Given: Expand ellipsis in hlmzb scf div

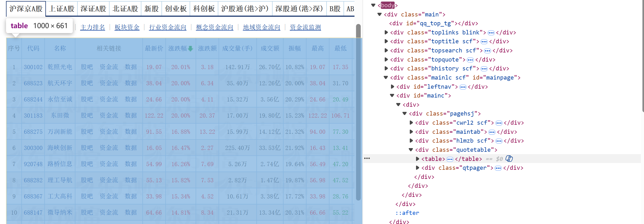Looking at the screenshot, I should coord(499,141).
